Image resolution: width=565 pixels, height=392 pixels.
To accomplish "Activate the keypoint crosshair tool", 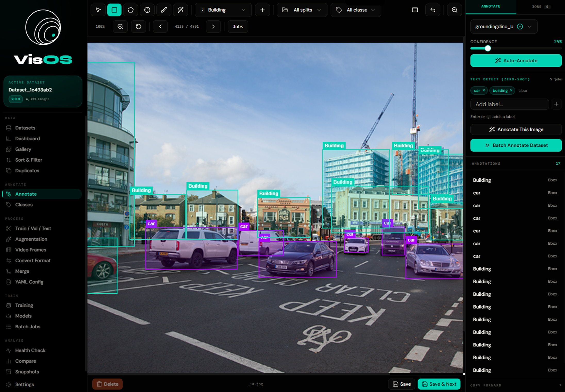I will click(x=147, y=10).
